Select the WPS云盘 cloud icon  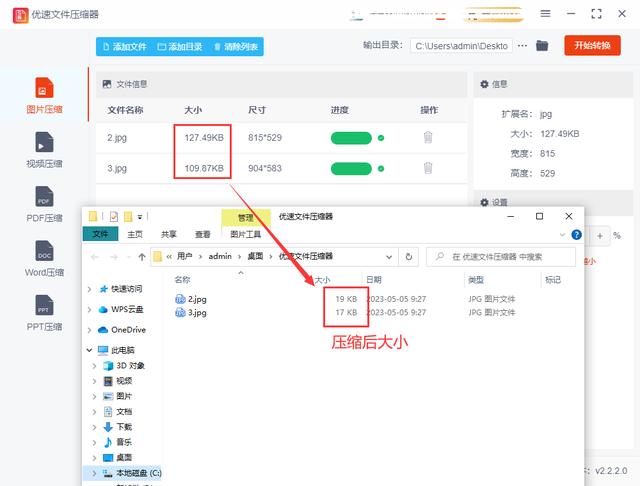(103, 309)
